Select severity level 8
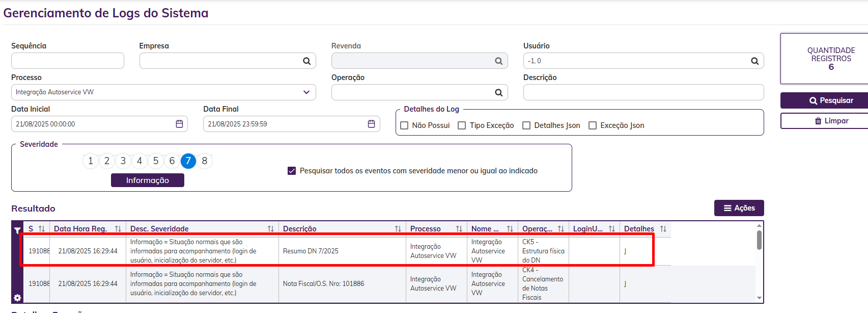Screen dimensions: 868x313 [205, 161]
